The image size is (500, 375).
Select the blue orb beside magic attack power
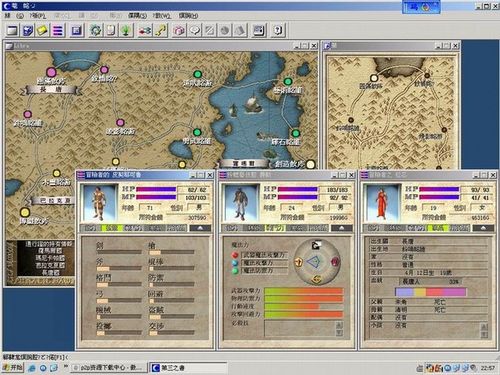coord(235,263)
